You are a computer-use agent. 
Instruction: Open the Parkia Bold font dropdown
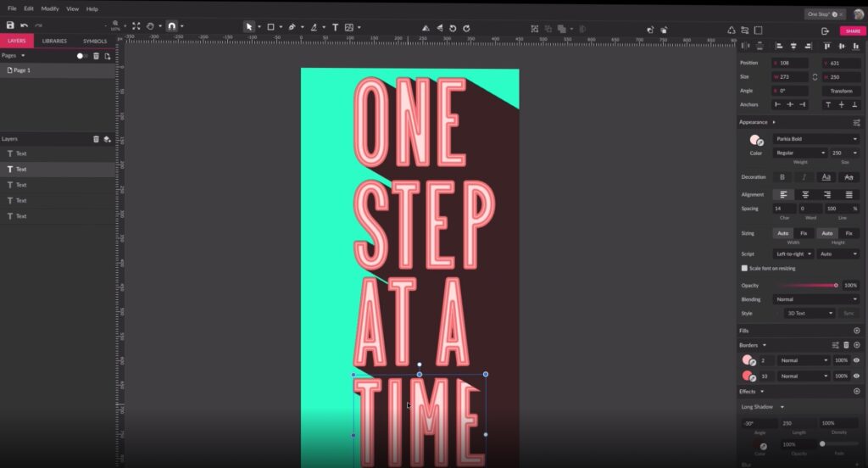[x=816, y=138]
